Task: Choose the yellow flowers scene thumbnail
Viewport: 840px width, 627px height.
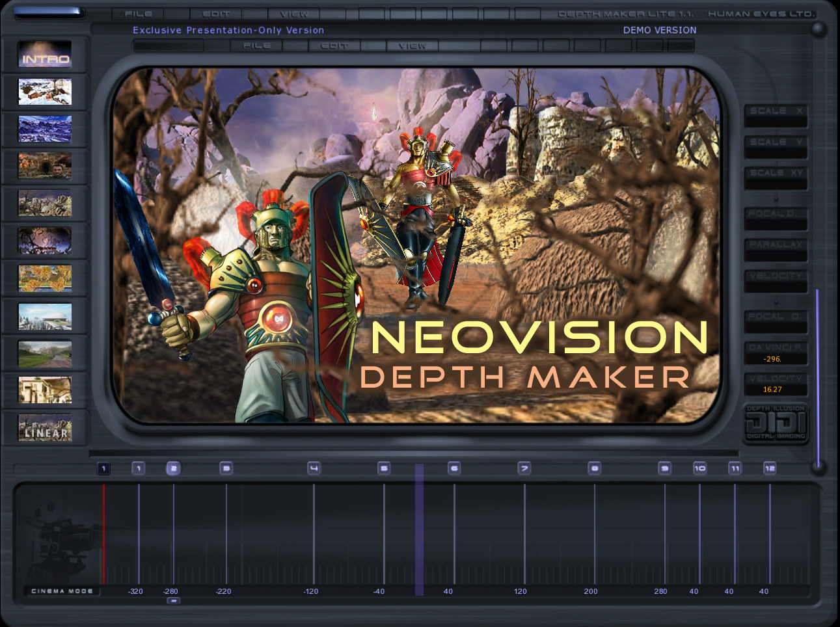Action: (x=45, y=278)
